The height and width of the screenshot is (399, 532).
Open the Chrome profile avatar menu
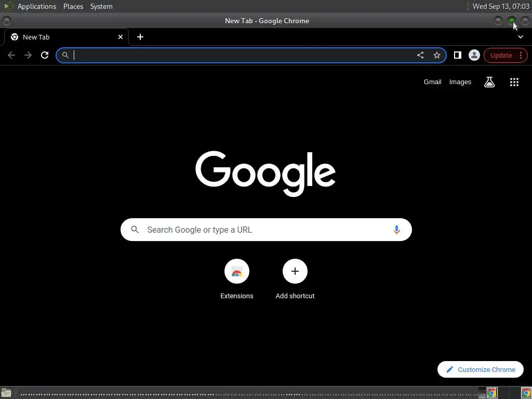tap(474, 55)
